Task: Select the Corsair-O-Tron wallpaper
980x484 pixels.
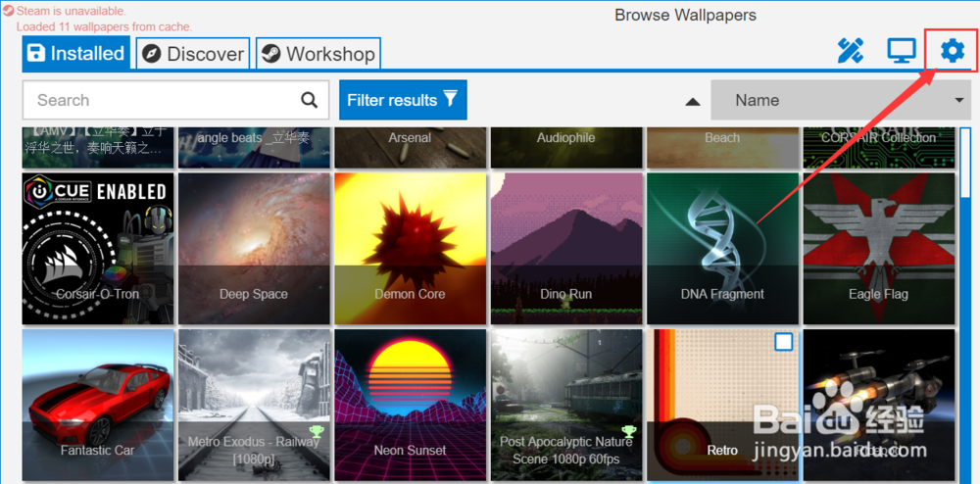Action: tap(98, 249)
